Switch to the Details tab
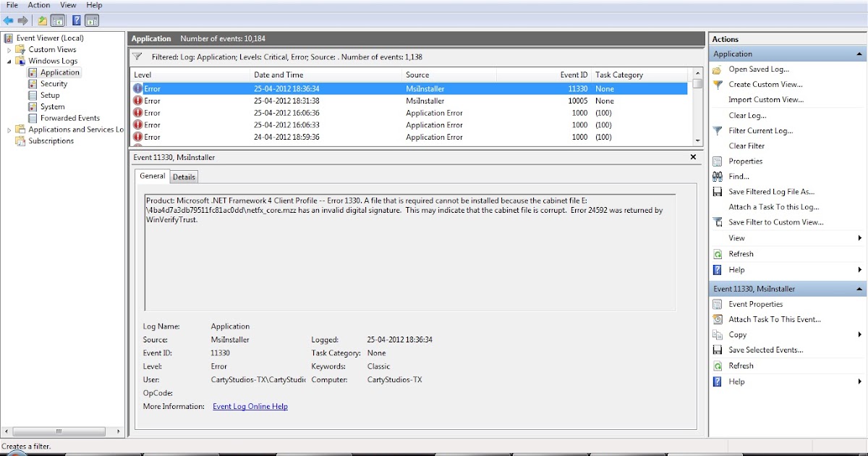The image size is (868, 456). pos(184,177)
